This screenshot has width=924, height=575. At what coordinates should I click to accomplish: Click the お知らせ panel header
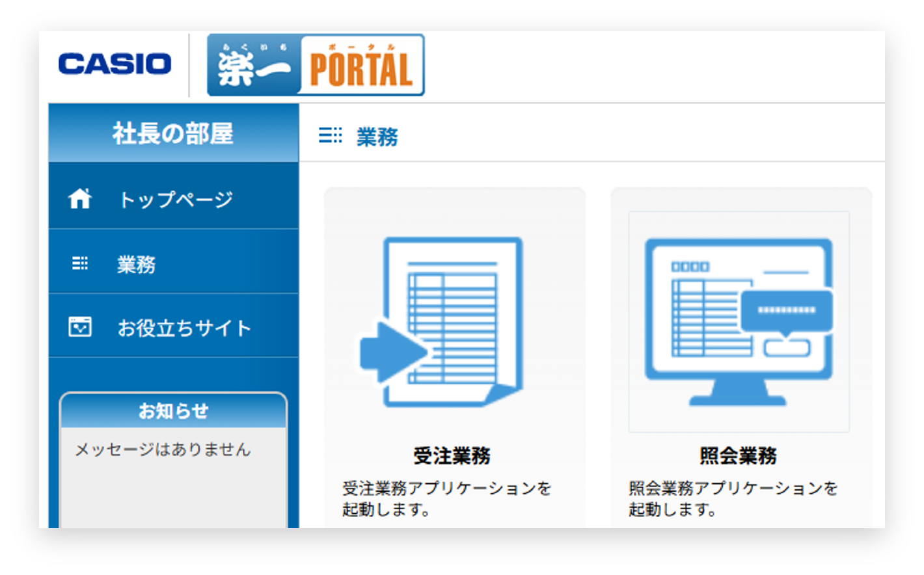tap(173, 410)
